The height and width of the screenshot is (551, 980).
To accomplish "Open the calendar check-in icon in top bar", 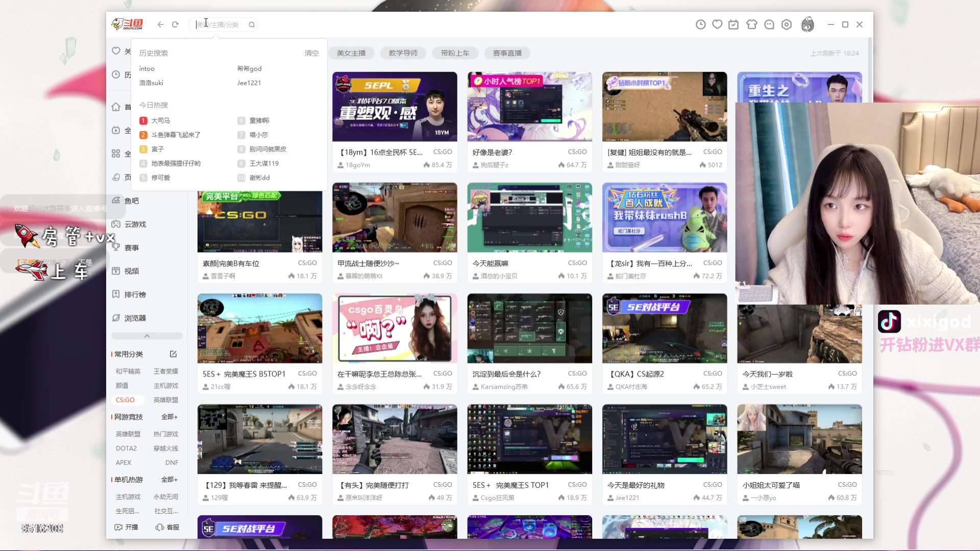I will tap(733, 24).
